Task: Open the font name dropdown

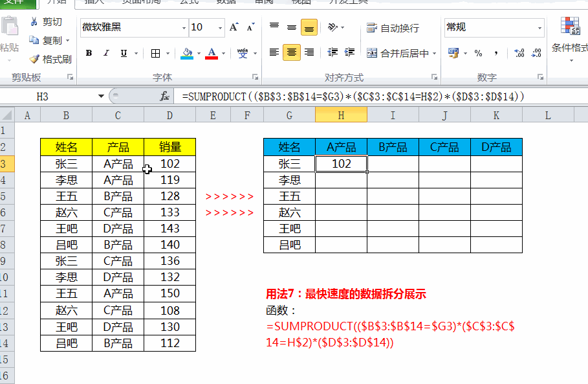Action: (184, 28)
